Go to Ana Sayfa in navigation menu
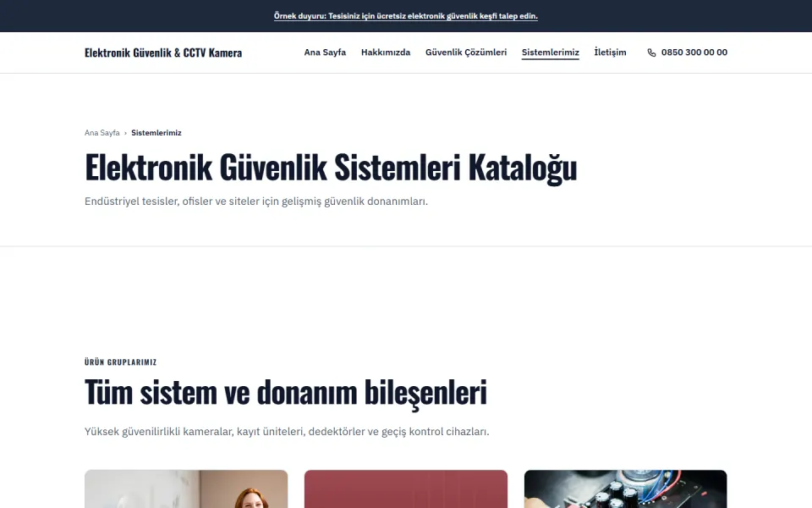 pos(325,52)
